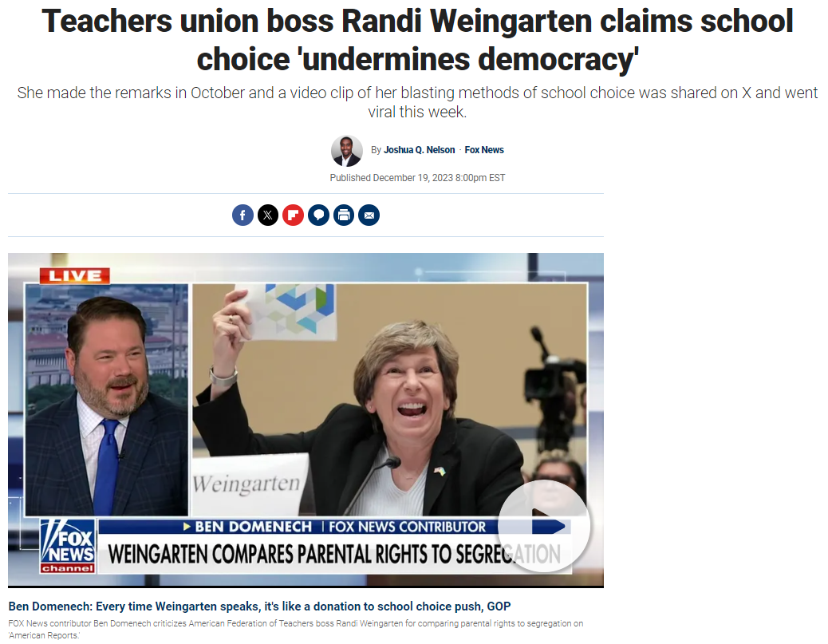Screen dimensions: 828x644
Task: Click the published date text
Action: point(417,178)
